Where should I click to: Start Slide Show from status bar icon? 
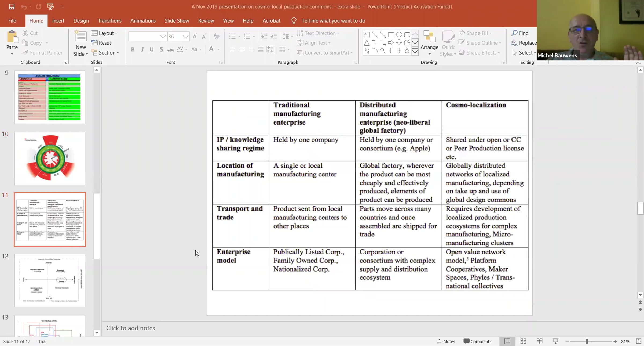555,341
